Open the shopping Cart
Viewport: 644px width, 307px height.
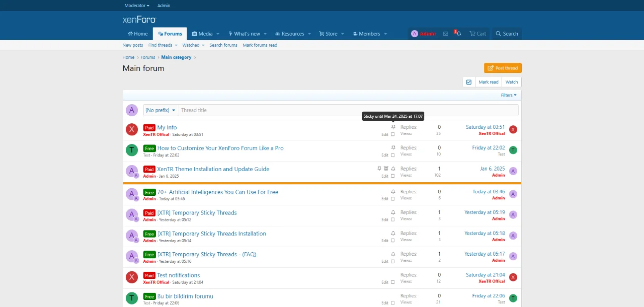(x=477, y=34)
